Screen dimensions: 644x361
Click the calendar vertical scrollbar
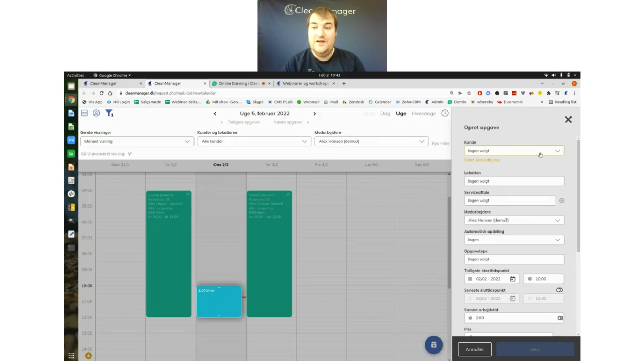coord(449,243)
